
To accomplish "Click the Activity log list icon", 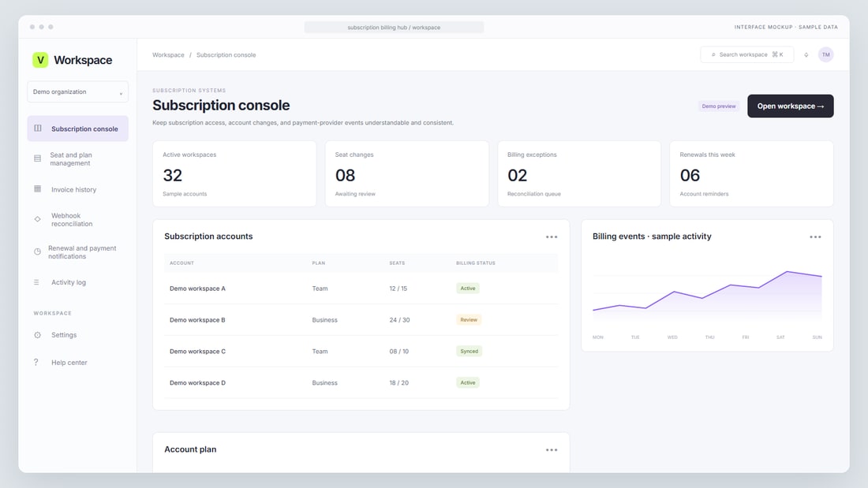I will 36,282.
